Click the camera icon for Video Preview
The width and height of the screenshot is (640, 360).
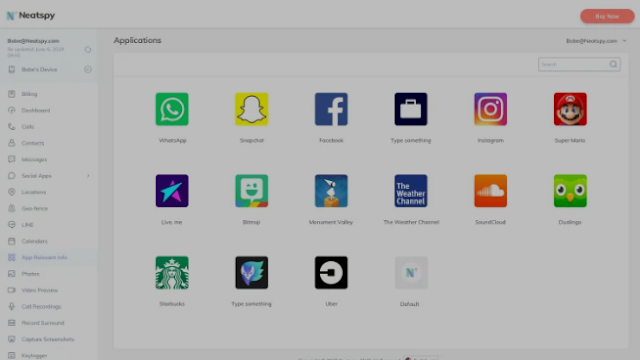pos(11,290)
